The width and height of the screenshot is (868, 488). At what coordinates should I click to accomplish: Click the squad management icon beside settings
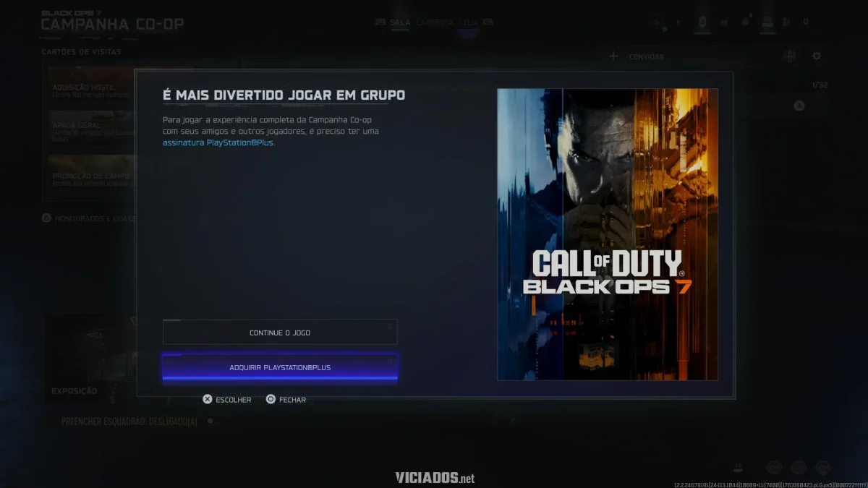[791, 56]
